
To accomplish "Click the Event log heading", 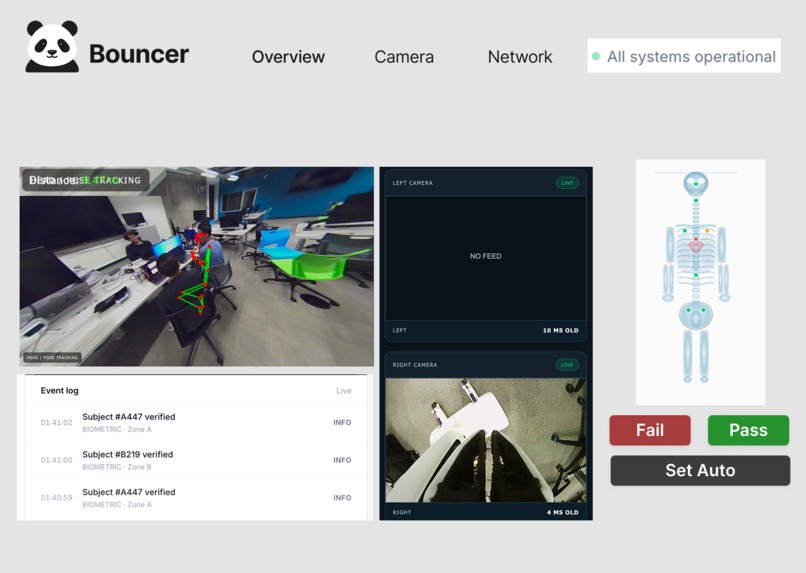I will [x=60, y=391].
